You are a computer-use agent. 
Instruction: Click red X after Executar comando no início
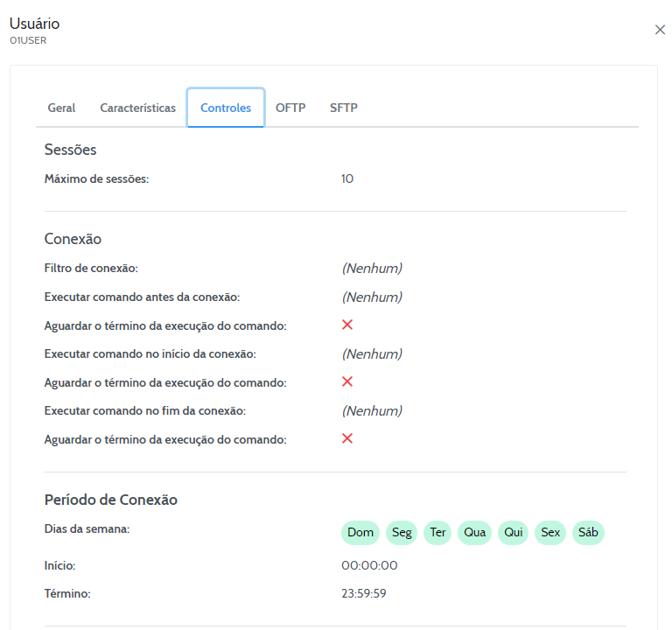tap(347, 381)
